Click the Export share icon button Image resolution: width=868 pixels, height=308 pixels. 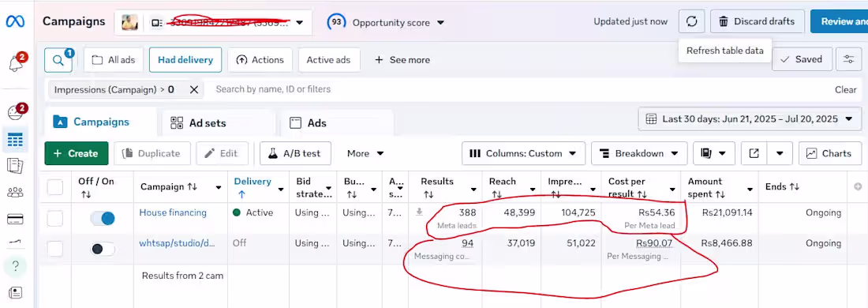click(754, 153)
